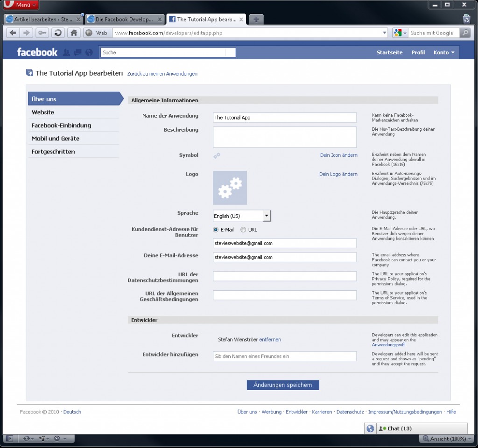Screen dimensions: 478x448
Task: Click the 'Änderungen speichern' button
Action: [x=283, y=385]
